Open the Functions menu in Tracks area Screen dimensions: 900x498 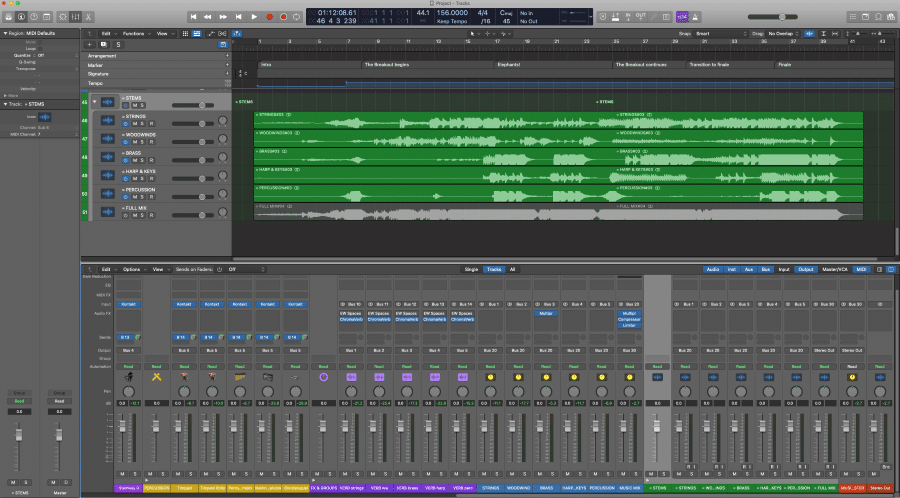coord(135,33)
